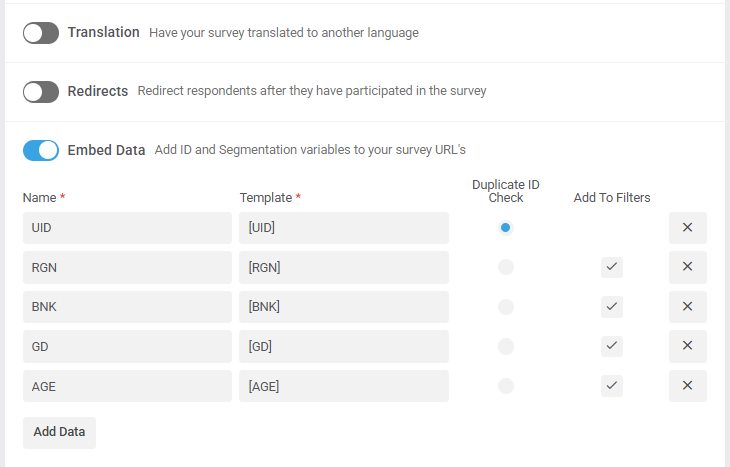Toggle Add To Filters for BNK
This screenshot has height=467, width=730.
[x=612, y=307]
